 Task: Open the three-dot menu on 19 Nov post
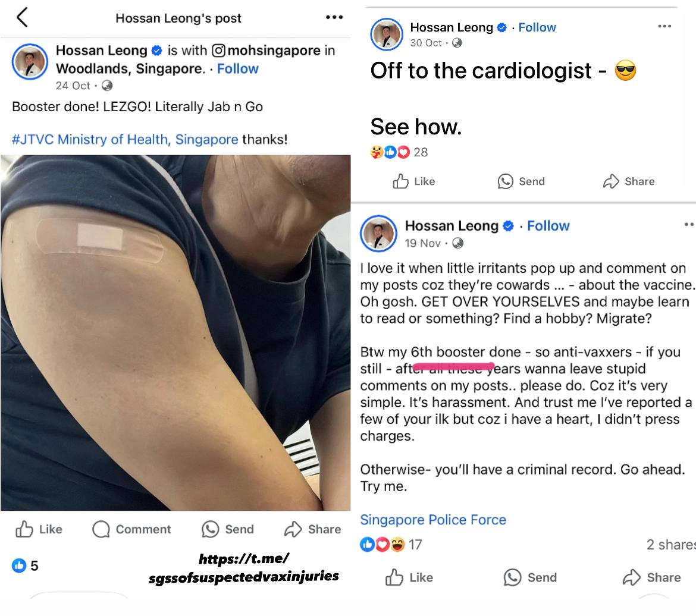(689, 224)
